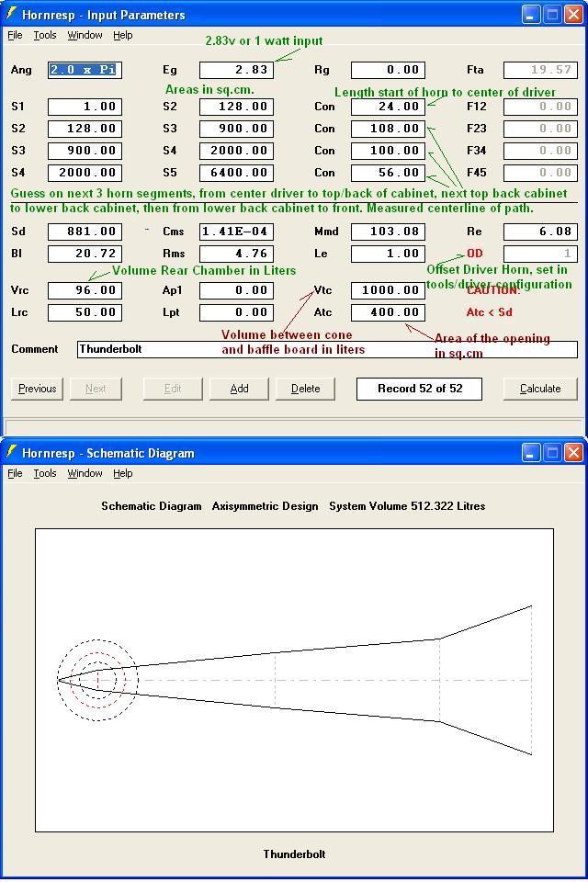Click the F34 field with 0.00
588x882 pixels.
point(540,151)
